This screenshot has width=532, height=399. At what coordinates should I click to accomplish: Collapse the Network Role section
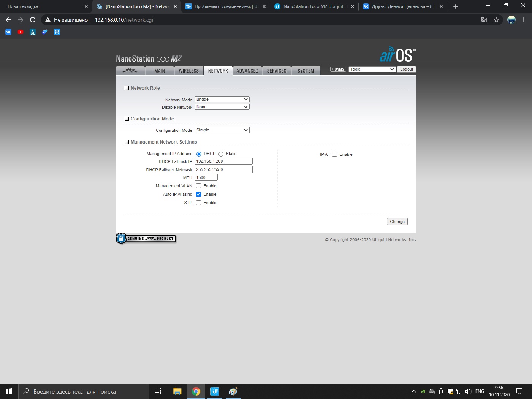click(x=127, y=88)
